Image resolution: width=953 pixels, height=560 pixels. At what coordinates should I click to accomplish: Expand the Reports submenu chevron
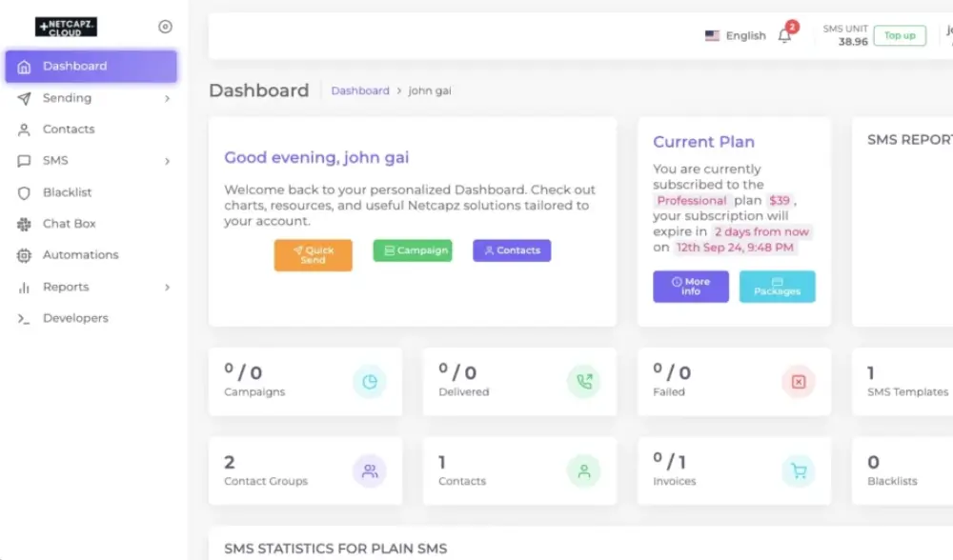167,288
